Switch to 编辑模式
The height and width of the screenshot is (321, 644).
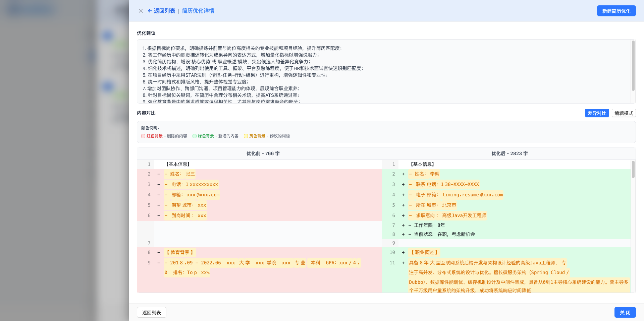click(x=623, y=113)
